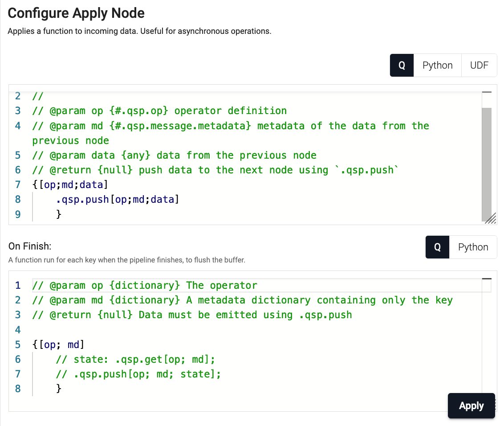Select Q language for the apply function
The image size is (504, 426).
coord(402,66)
